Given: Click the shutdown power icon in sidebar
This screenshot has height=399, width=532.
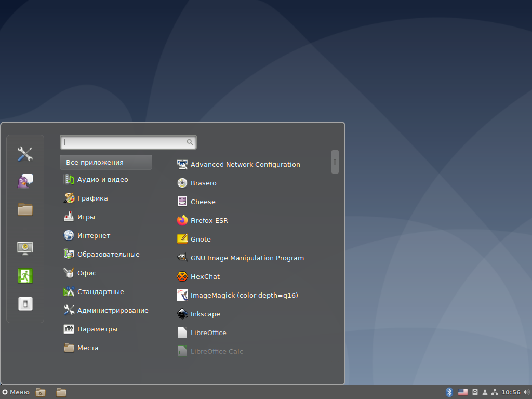Looking at the screenshot, I should 25,303.
